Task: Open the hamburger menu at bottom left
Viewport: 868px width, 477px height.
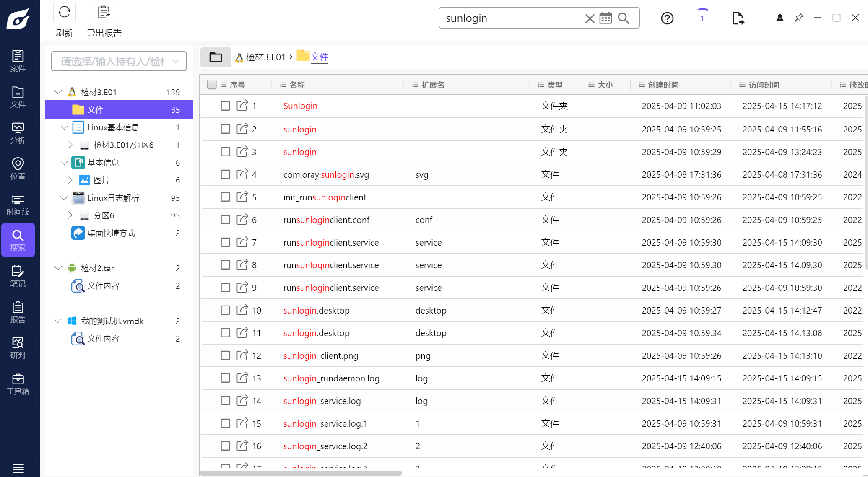Action: (18, 468)
